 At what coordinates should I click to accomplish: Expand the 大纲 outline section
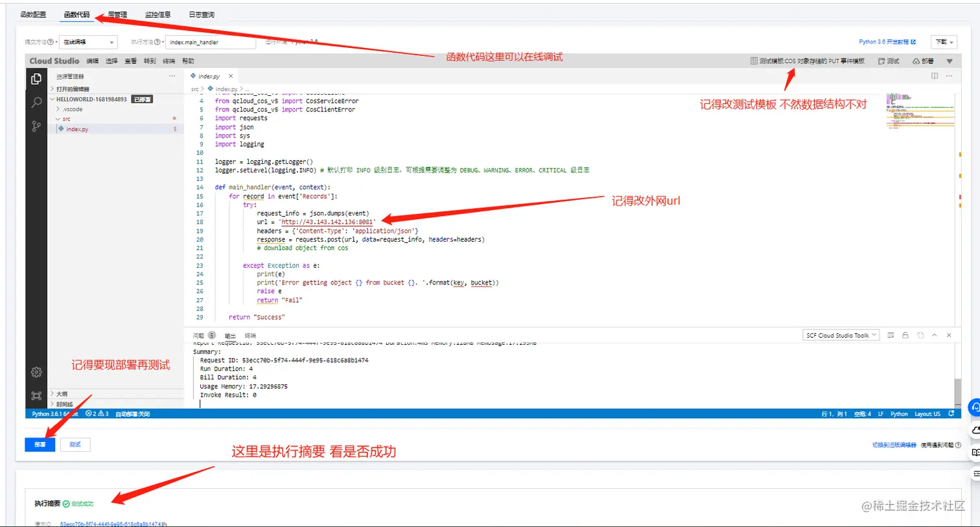pyautogui.click(x=115, y=394)
